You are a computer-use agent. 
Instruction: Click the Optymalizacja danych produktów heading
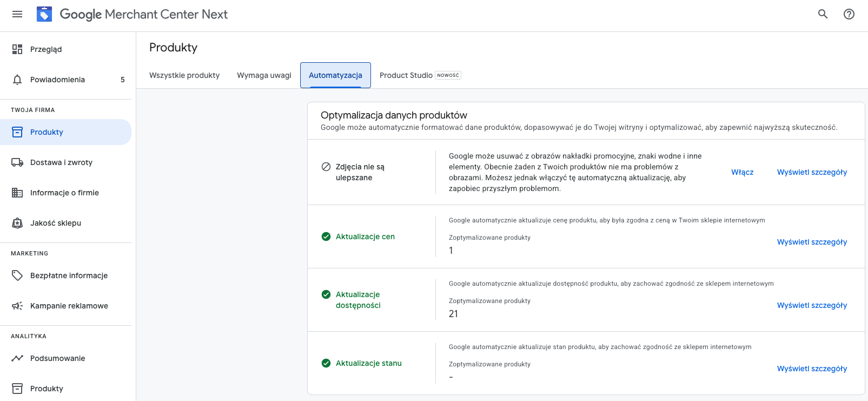tap(394, 115)
